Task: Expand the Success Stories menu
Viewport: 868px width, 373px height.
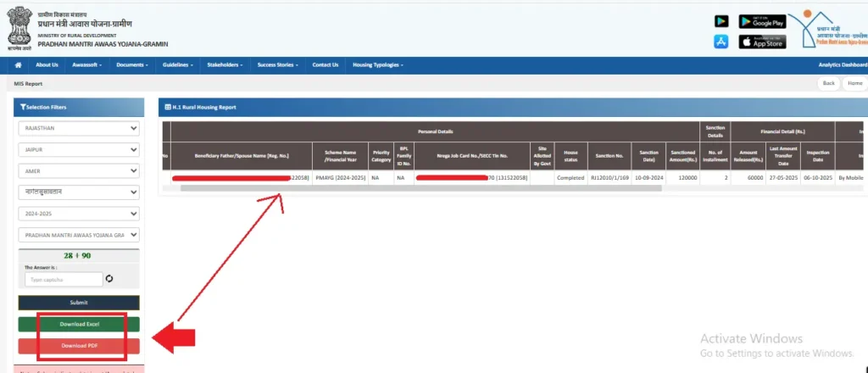Action: point(277,64)
